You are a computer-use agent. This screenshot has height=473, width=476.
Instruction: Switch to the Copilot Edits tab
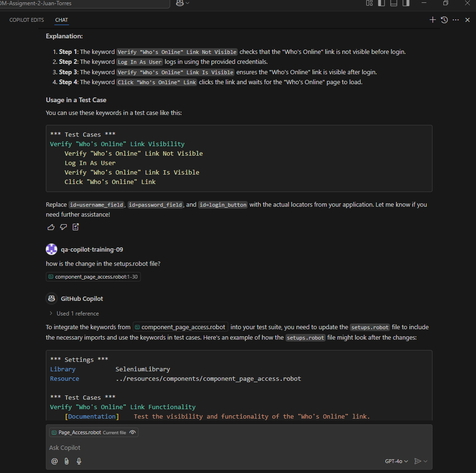tap(26, 20)
